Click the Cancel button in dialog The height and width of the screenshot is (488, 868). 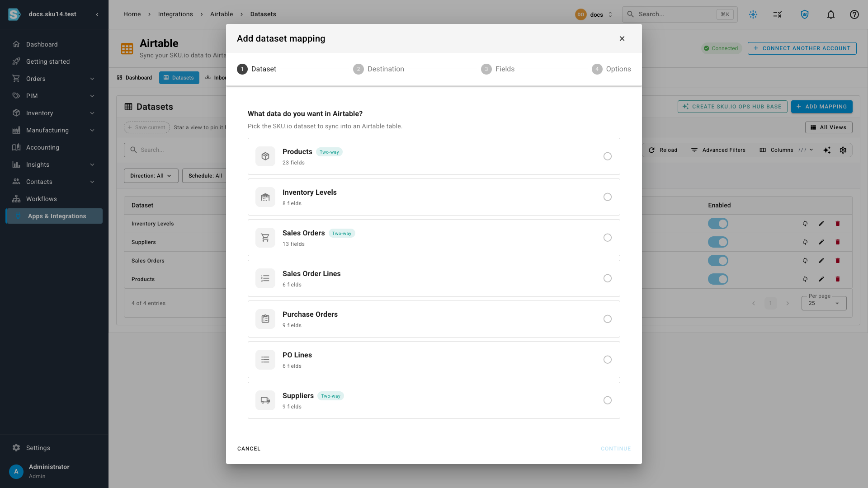[x=249, y=449]
